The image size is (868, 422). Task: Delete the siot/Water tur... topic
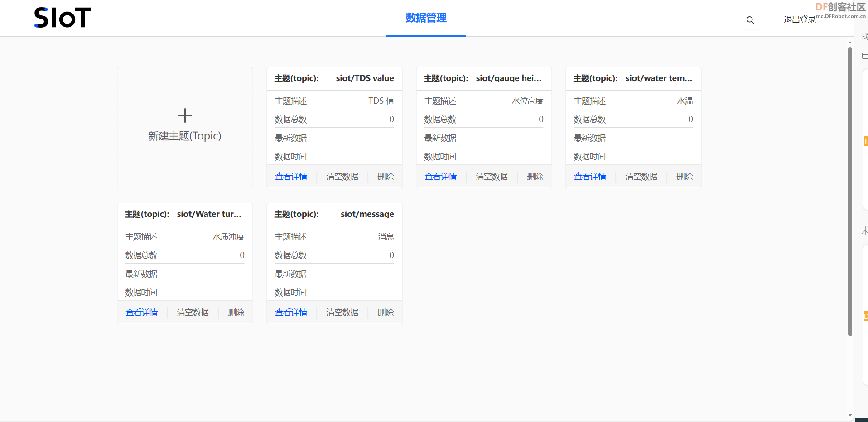pyautogui.click(x=236, y=312)
